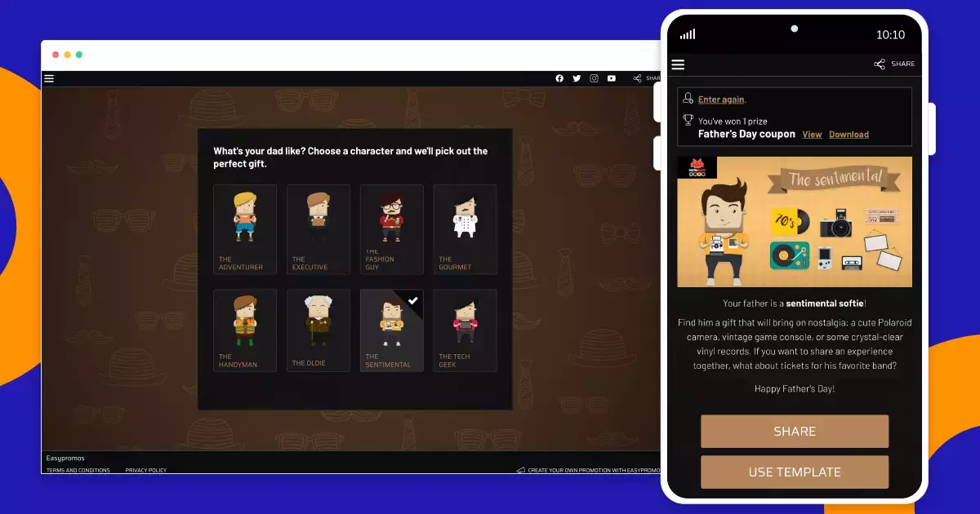Click the "You've won 1 prize" text

pos(733,122)
